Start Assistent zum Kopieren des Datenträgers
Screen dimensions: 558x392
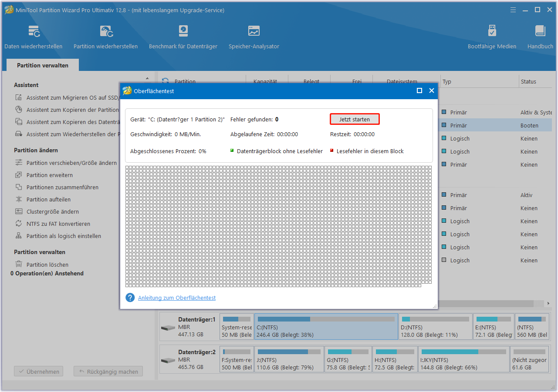coord(67,122)
